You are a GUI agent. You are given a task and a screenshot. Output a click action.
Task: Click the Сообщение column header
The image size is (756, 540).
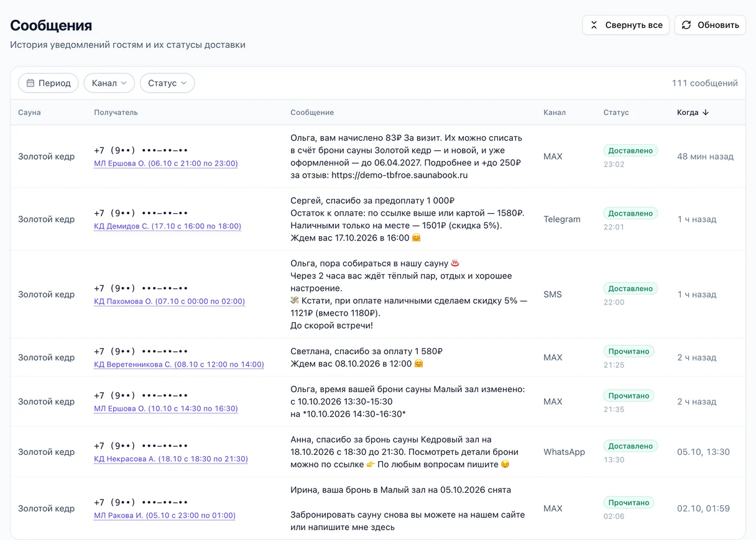tap(312, 112)
